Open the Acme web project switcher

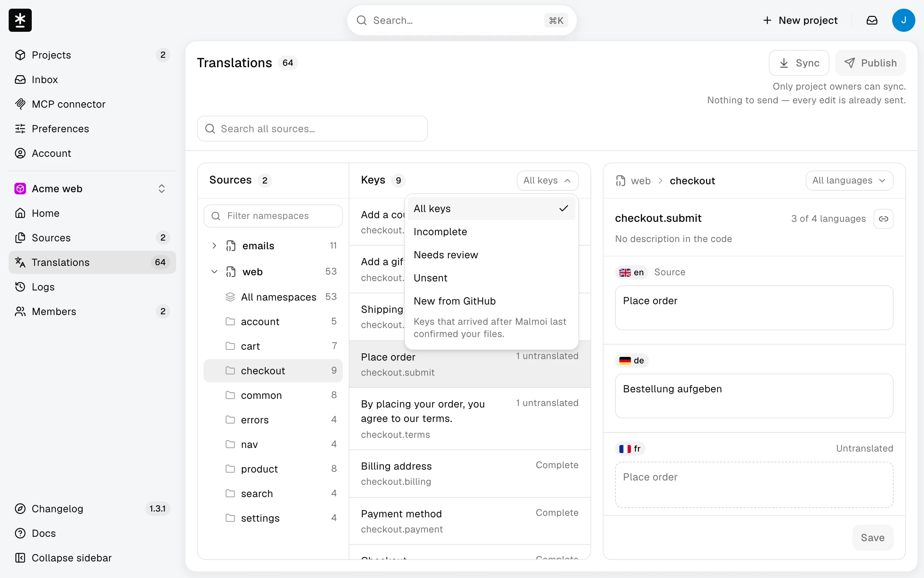92,189
